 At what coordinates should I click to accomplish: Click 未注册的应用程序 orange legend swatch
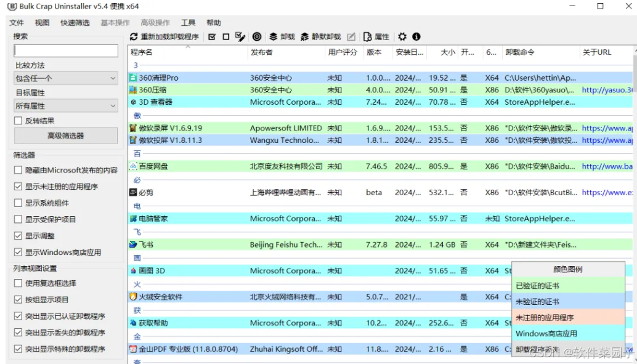pyautogui.click(x=568, y=318)
